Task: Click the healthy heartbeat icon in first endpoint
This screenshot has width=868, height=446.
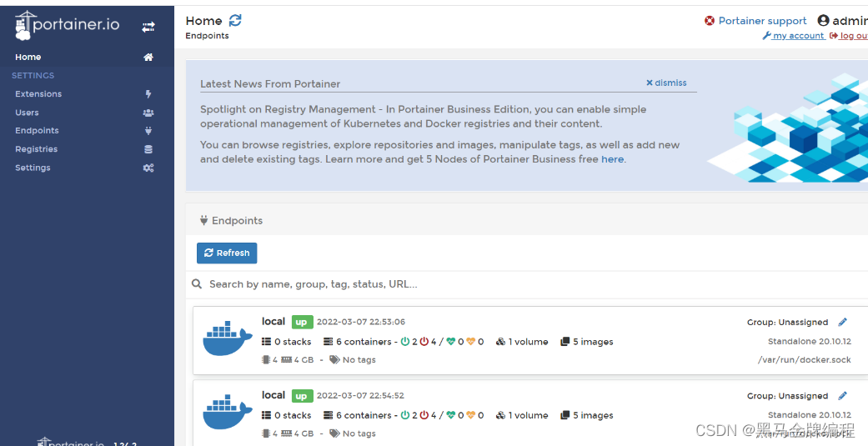Action: click(x=450, y=342)
